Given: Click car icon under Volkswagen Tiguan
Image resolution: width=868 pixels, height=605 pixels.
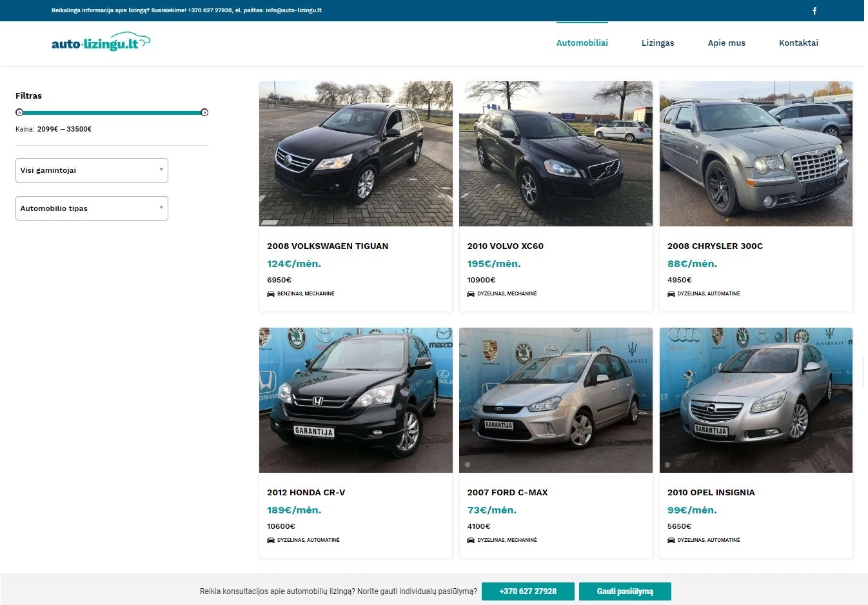Looking at the screenshot, I should pyautogui.click(x=271, y=293).
